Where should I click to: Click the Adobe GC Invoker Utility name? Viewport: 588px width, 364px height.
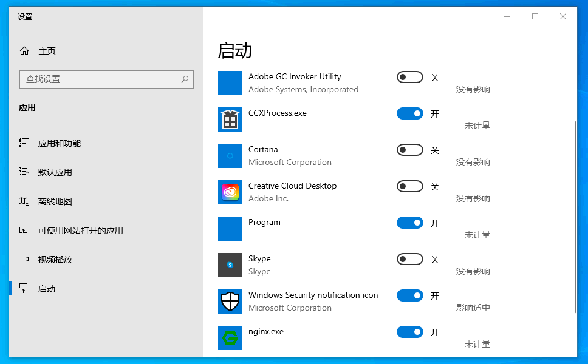[x=295, y=76]
